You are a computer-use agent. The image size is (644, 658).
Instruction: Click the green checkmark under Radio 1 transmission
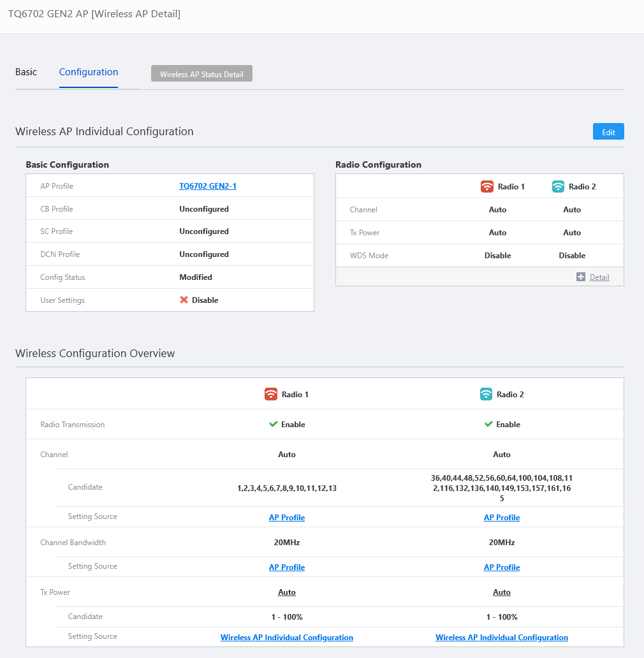coord(273,425)
